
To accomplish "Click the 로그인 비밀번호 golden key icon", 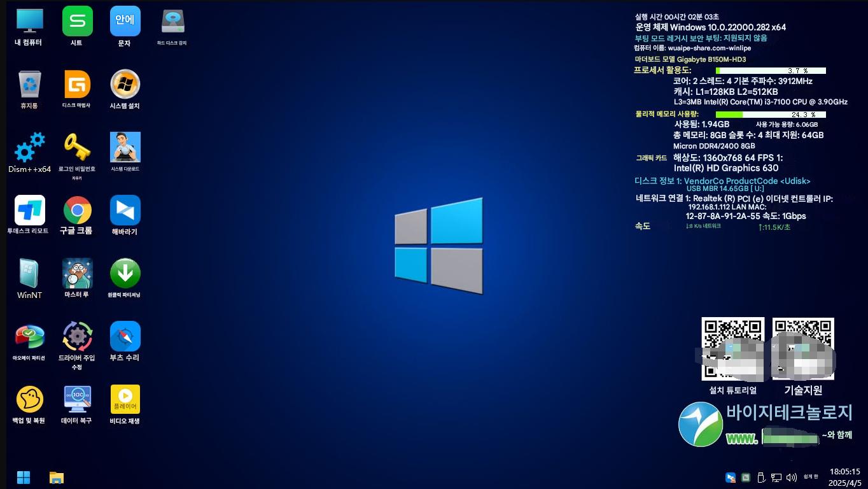I will coord(77,148).
